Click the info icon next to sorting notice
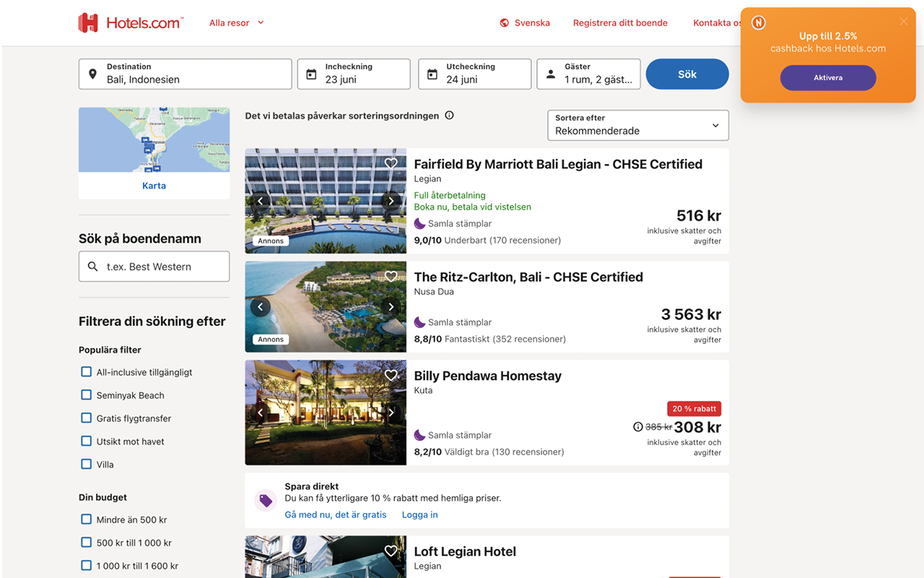 [x=449, y=116]
